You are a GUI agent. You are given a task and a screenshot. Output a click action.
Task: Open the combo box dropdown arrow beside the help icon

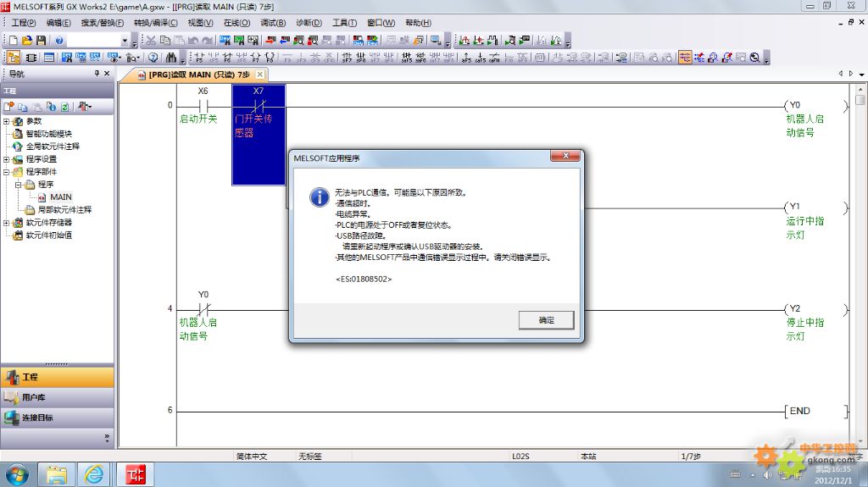coord(125,41)
